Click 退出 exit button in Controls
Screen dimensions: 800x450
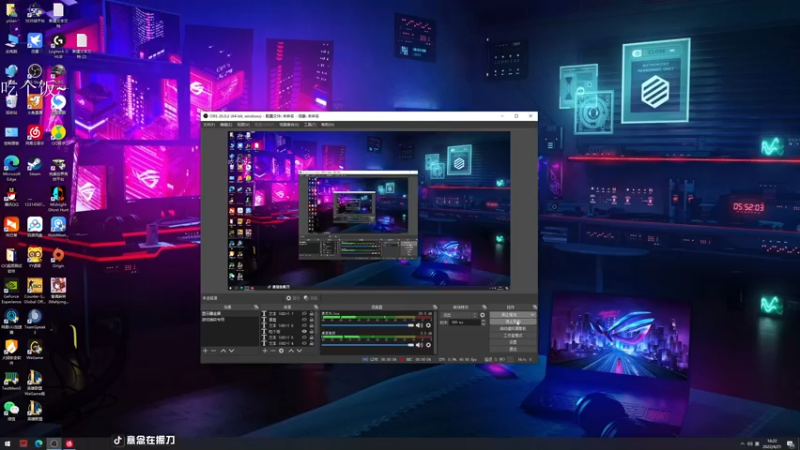click(513, 349)
